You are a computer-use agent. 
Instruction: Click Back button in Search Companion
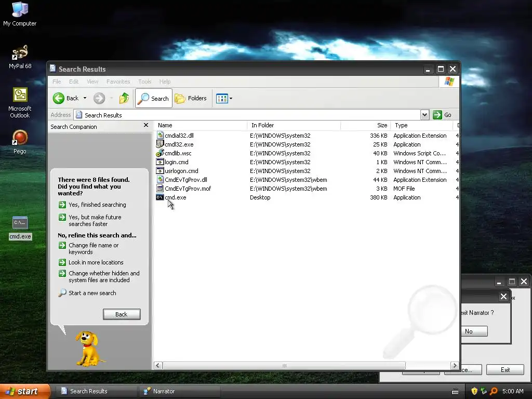click(x=122, y=314)
